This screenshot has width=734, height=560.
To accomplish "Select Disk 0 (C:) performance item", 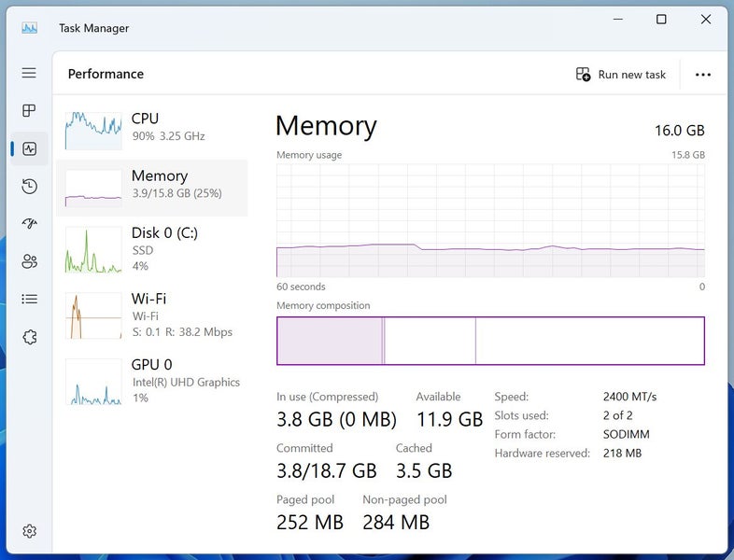I will pyautogui.click(x=152, y=250).
